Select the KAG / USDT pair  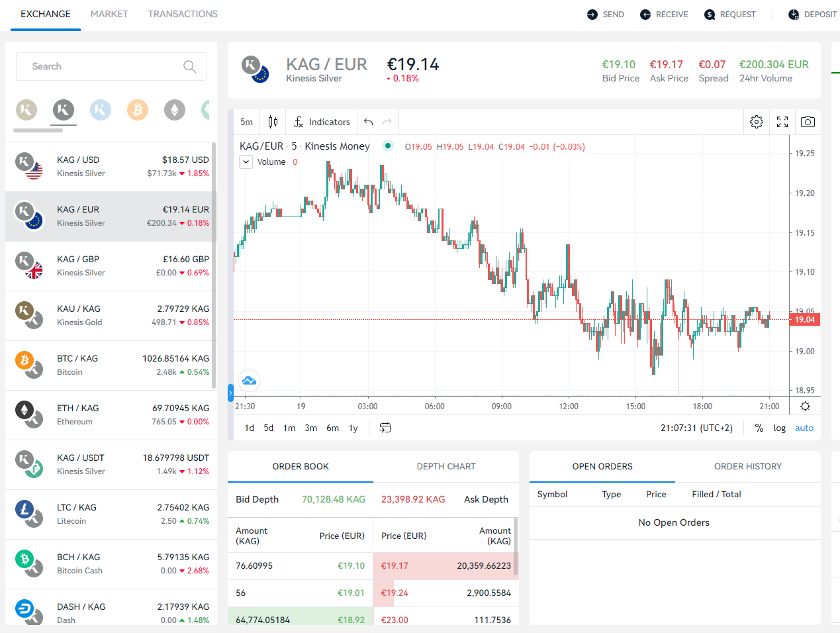point(111,465)
